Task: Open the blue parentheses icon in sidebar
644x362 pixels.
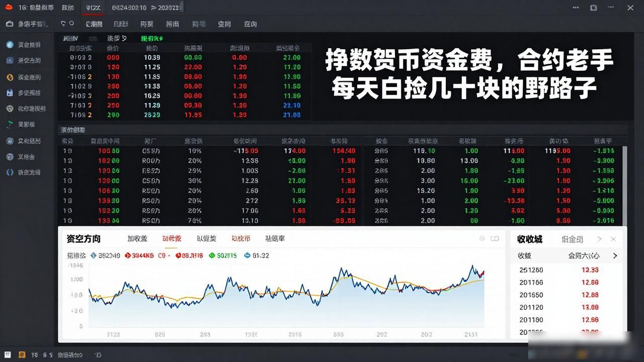Action: coord(10,172)
